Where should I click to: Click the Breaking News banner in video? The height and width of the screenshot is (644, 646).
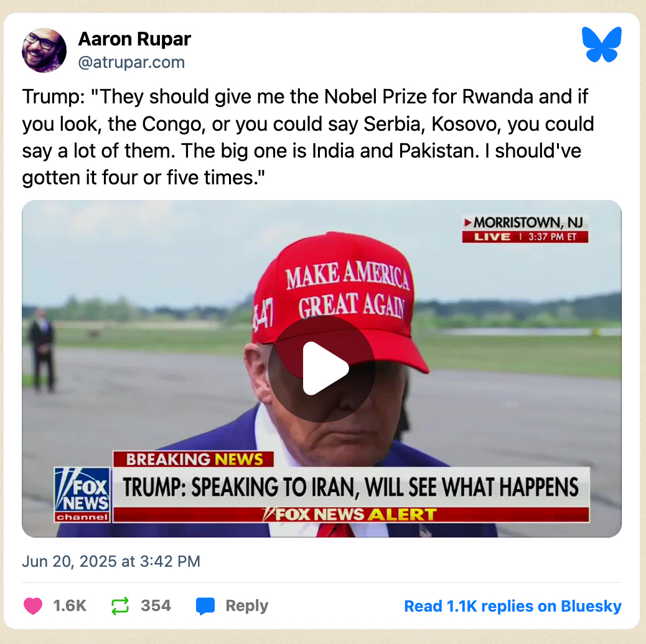(x=194, y=459)
